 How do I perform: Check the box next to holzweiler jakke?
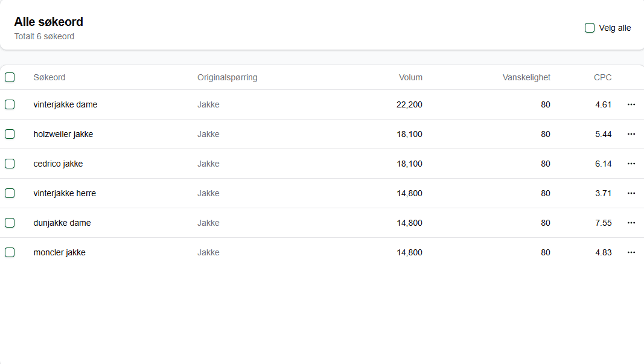point(10,134)
